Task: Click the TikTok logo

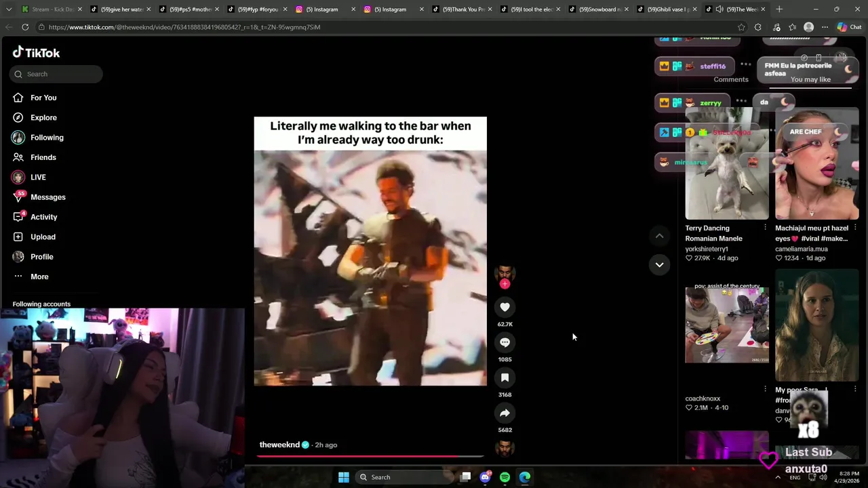Action: (36, 52)
